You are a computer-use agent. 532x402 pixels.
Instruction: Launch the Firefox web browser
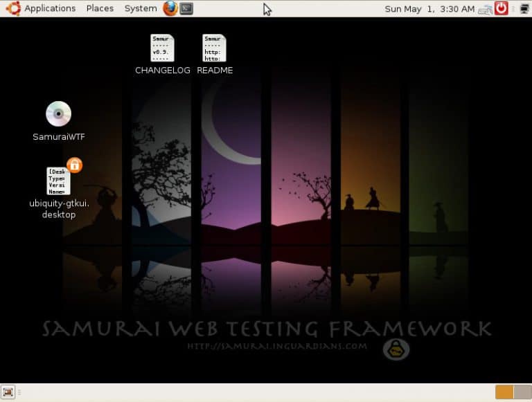(x=170, y=8)
